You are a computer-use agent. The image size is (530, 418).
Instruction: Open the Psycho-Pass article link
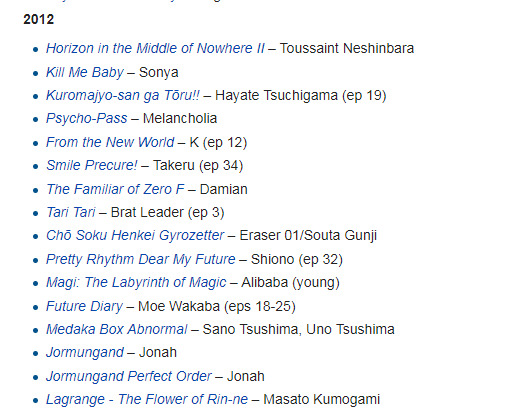87,119
